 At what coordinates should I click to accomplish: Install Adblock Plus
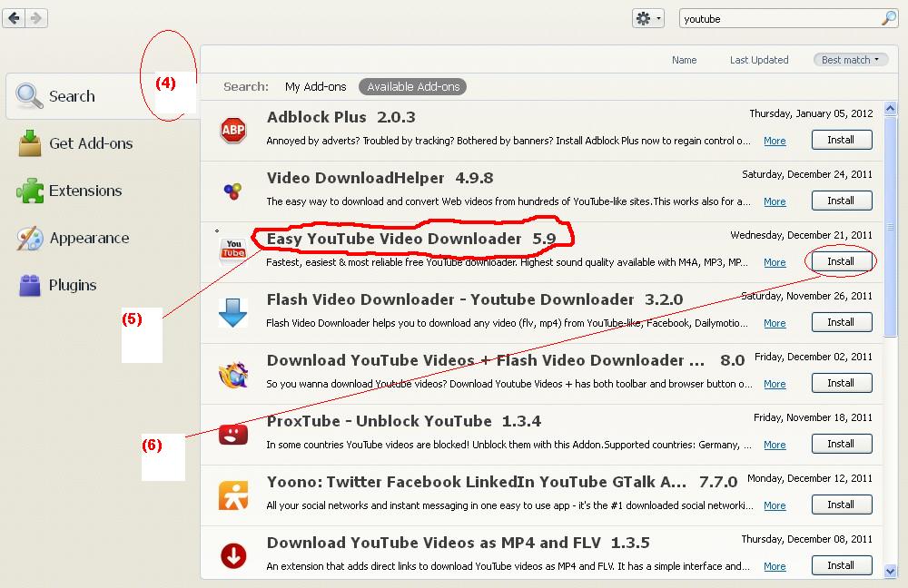coord(842,140)
